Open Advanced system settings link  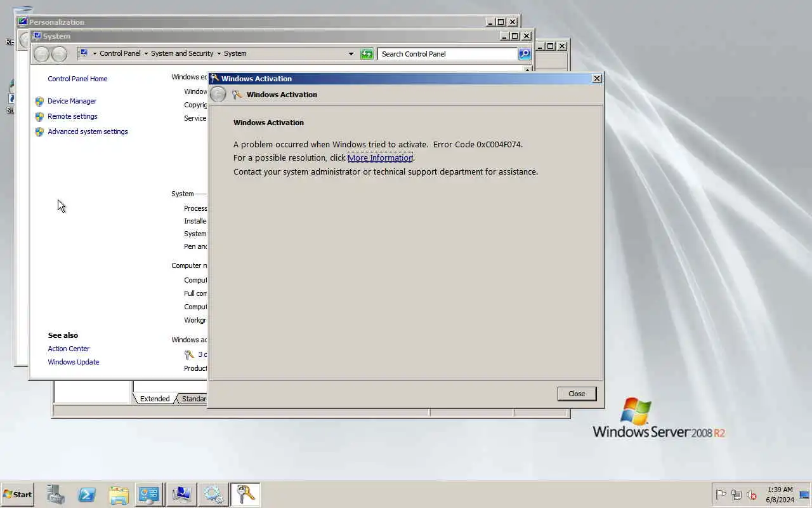pyautogui.click(x=88, y=131)
